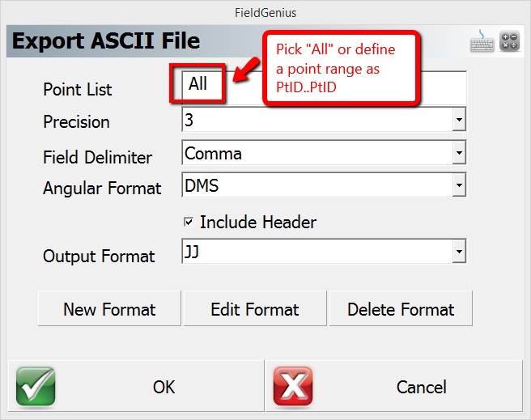The image size is (531, 420).
Task: Toggle the Include Header checkbox
Action: click(x=189, y=222)
